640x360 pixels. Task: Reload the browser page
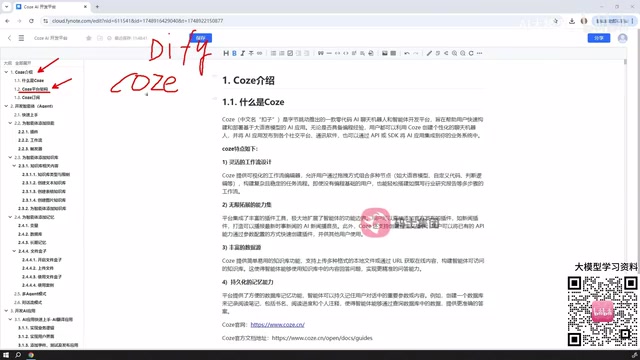coord(31,21)
